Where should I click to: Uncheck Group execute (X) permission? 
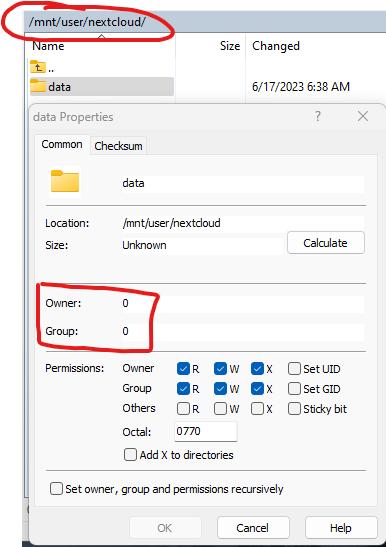click(x=257, y=389)
